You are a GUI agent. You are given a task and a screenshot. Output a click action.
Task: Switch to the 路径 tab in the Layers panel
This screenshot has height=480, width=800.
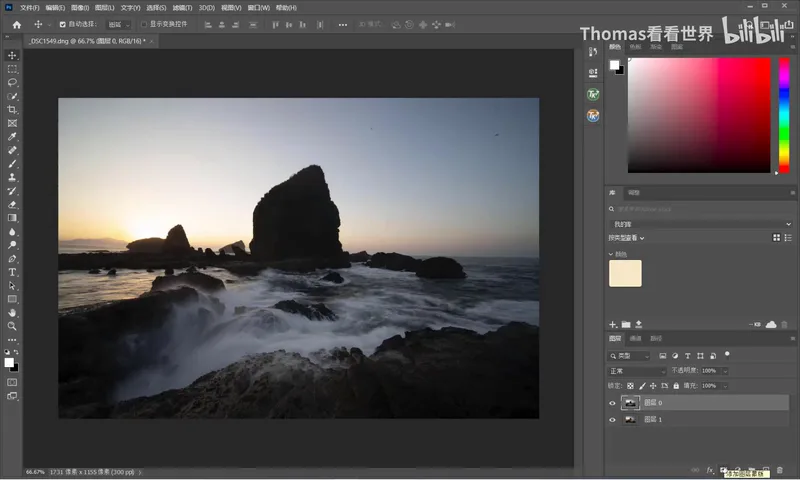click(656, 339)
